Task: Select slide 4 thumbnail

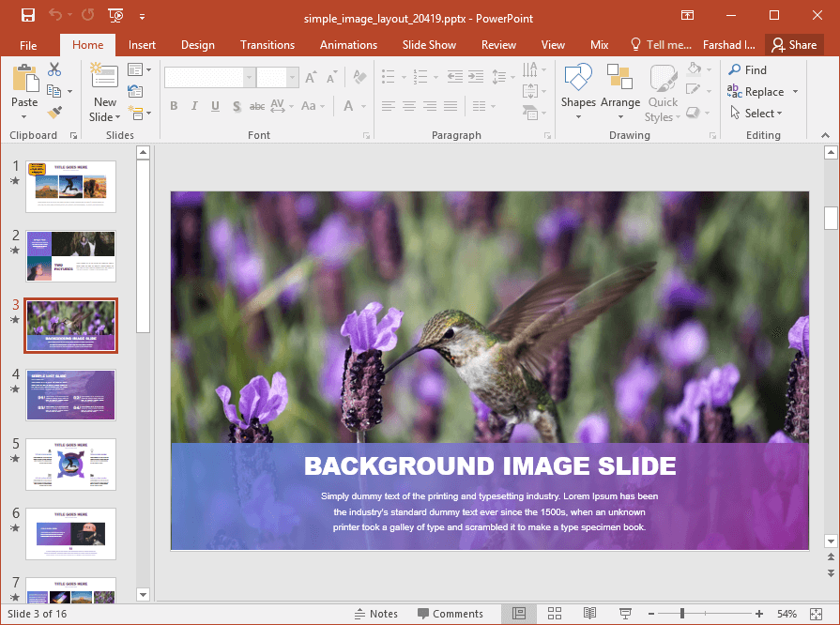Action: [x=71, y=394]
